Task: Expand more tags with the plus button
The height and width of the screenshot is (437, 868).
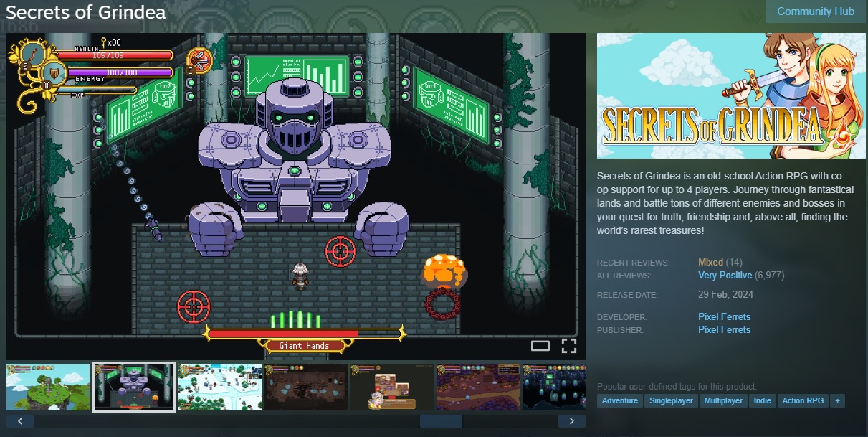Action: [x=837, y=400]
